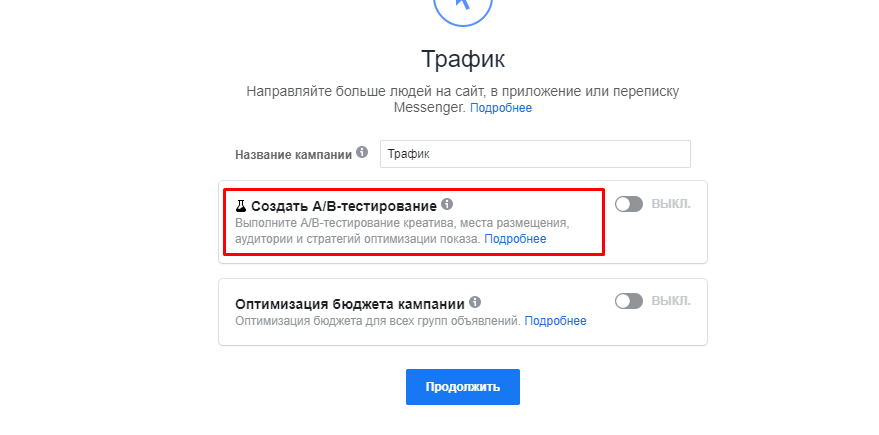The width and height of the screenshot is (879, 435).
Task: Enable the A/B-тестирование toggle switch
Action: pyautogui.click(x=629, y=204)
